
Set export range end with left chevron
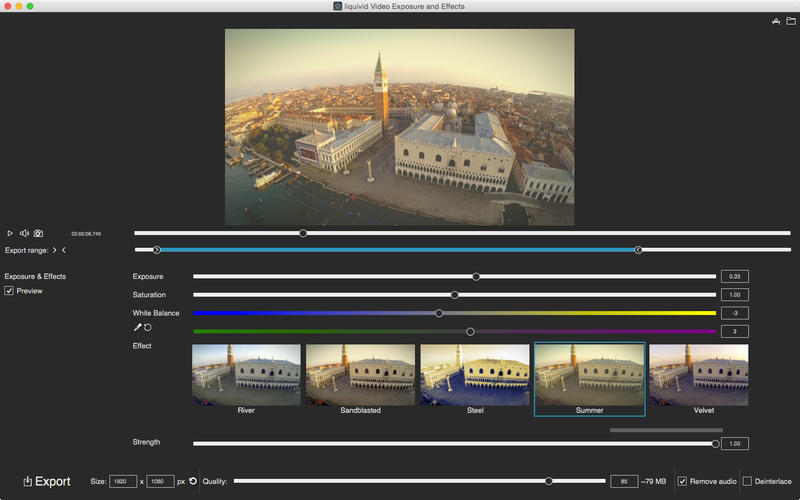64,250
